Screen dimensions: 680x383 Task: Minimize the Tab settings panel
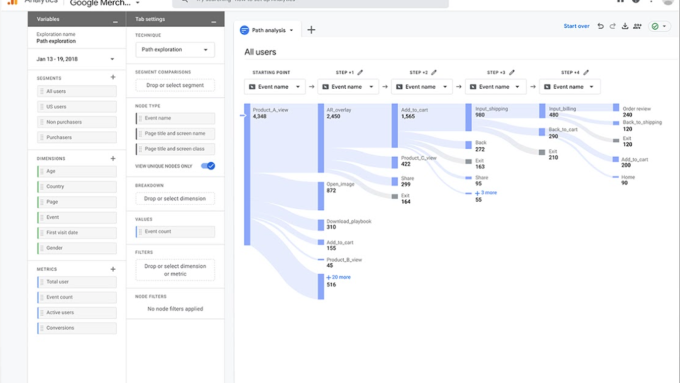214,21
